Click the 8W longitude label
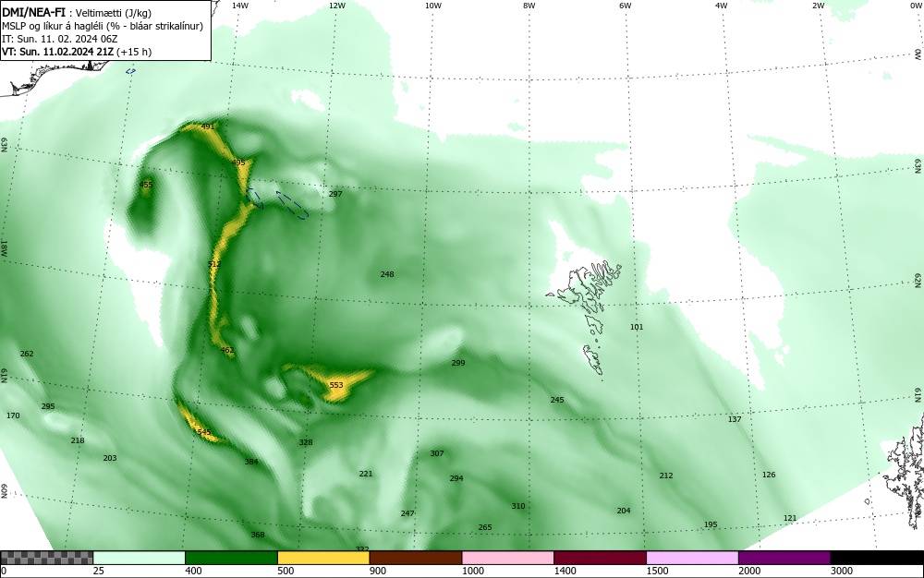Viewport: 924px width, 578px height. 529,6
